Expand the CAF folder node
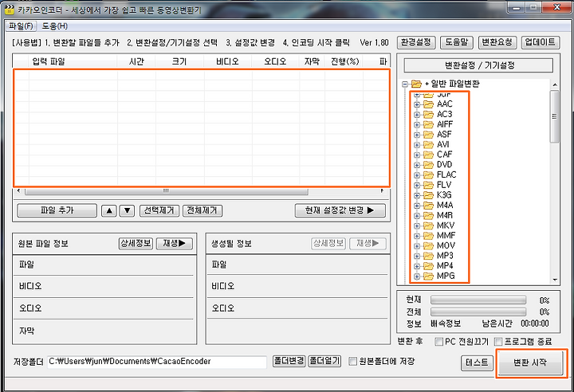 tap(417, 155)
